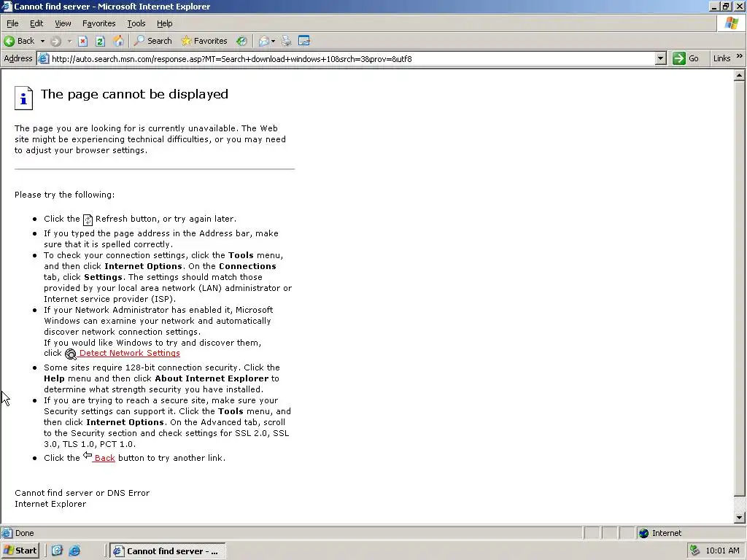Click the Refresh toolbar icon

click(100, 41)
